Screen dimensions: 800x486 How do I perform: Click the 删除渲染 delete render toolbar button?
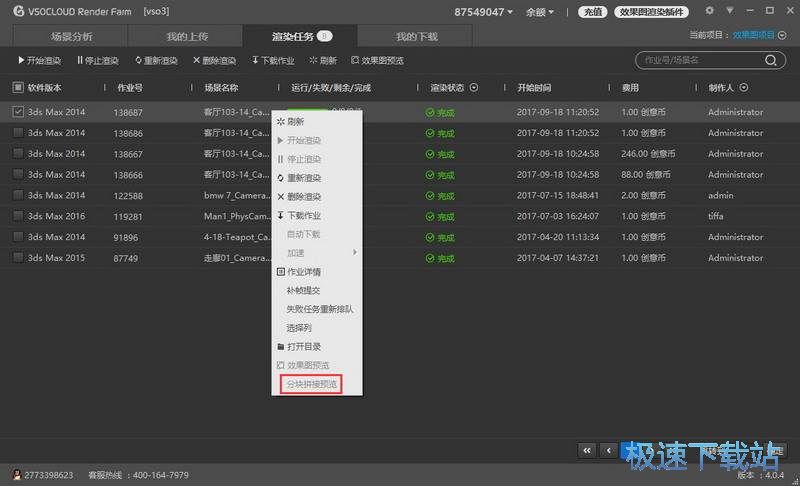pos(214,60)
